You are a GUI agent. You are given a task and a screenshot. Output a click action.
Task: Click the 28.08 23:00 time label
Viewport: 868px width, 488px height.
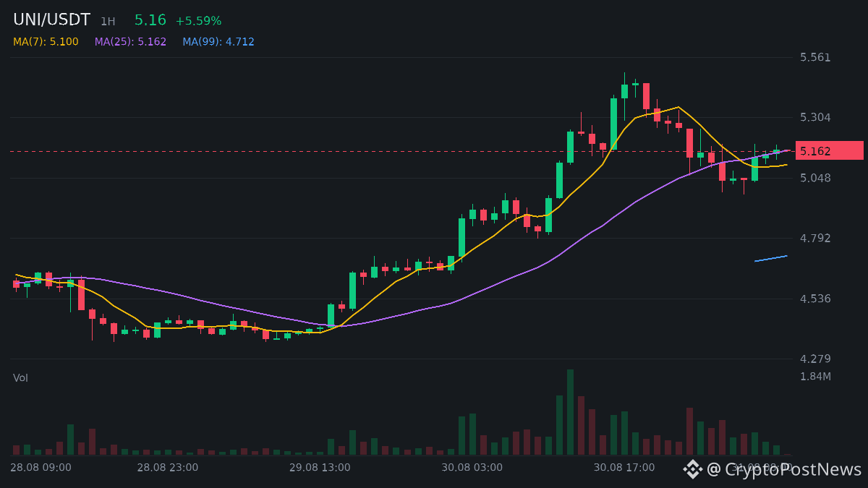click(x=168, y=467)
